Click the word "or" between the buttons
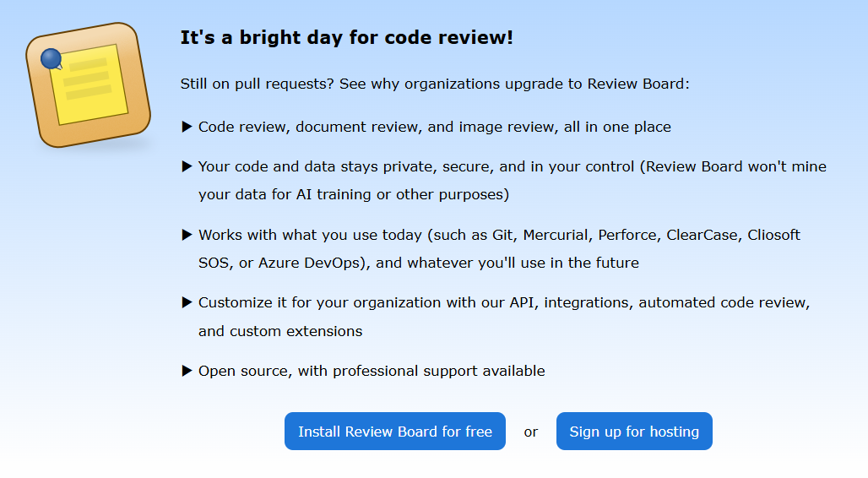The height and width of the screenshot is (478, 868). tap(531, 432)
